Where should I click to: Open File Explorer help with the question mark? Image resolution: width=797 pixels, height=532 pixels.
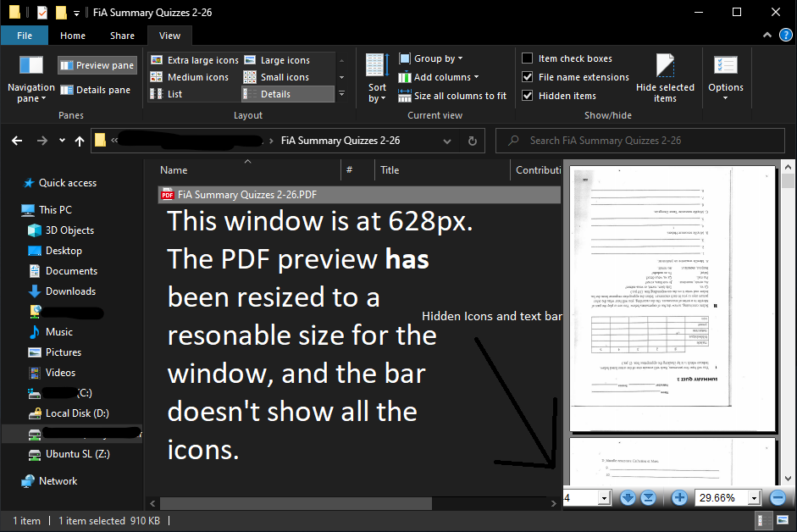788,35
